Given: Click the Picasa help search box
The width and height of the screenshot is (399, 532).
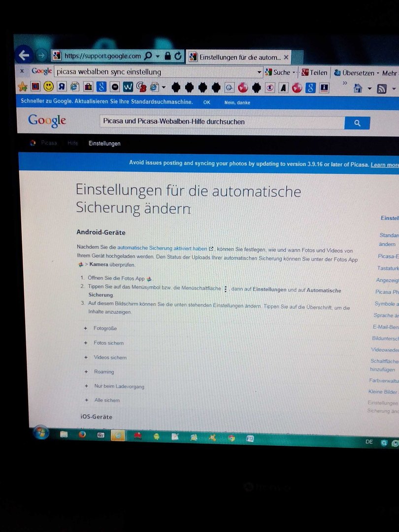Looking at the screenshot, I should pos(222,122).
